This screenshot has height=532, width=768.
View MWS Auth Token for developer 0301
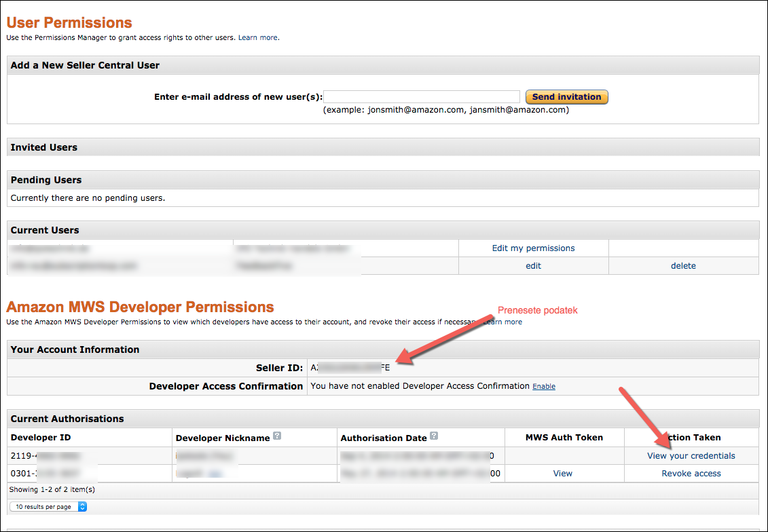pyautogui.click(x=563, y=473)
